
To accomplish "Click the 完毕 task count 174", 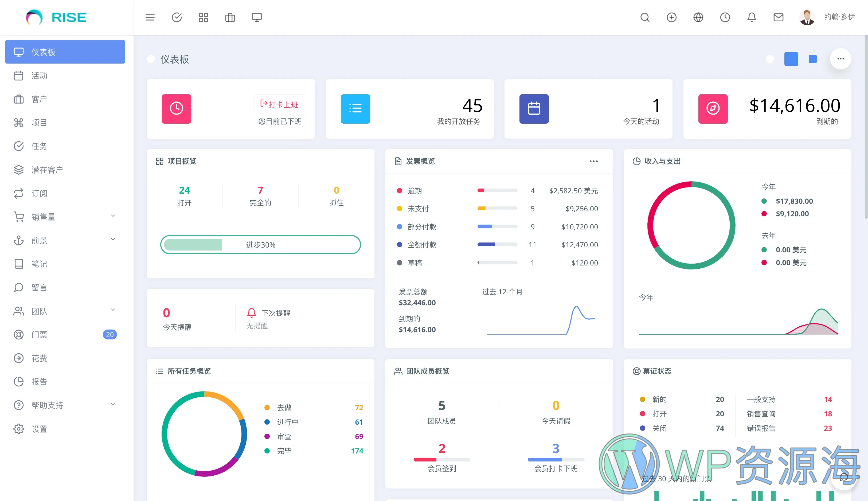I will pyautogui.click(x=357, y=451).
